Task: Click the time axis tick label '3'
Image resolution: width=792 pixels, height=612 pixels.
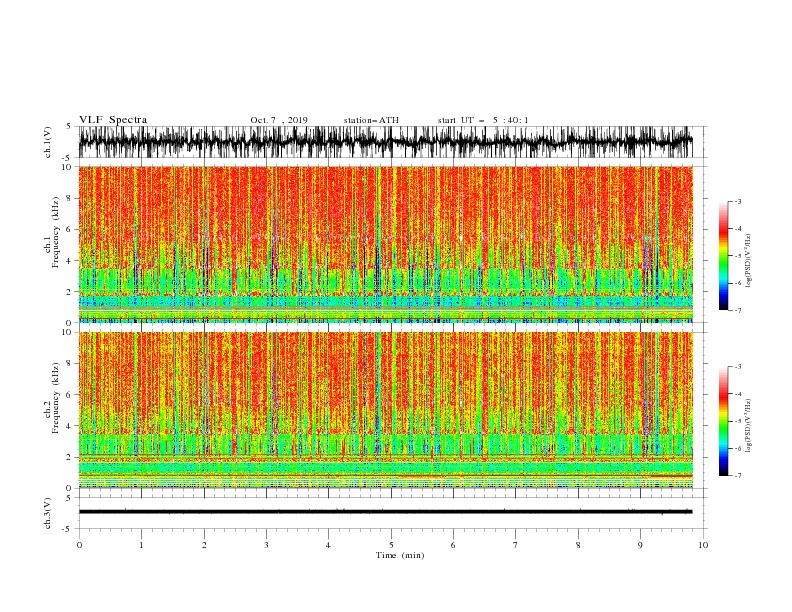Action: pos(266,545)
